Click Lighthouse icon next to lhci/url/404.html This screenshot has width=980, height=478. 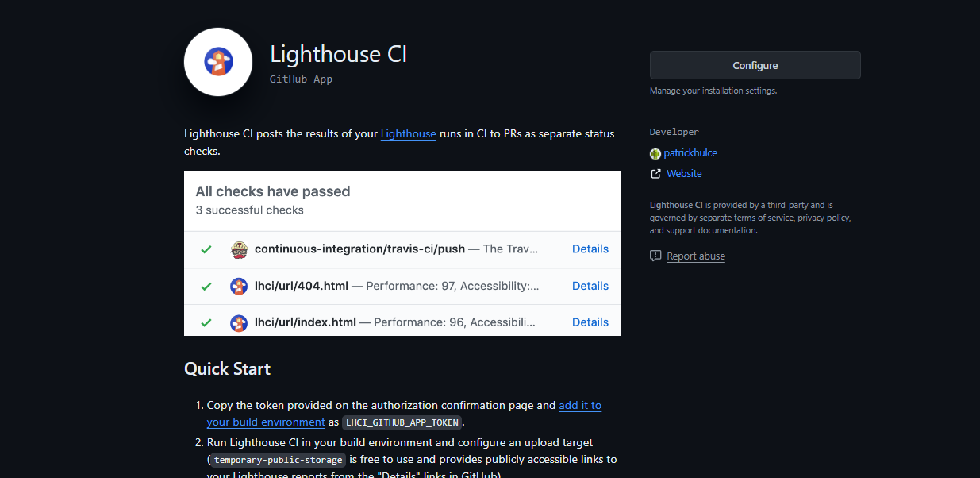tap(239, 286)
